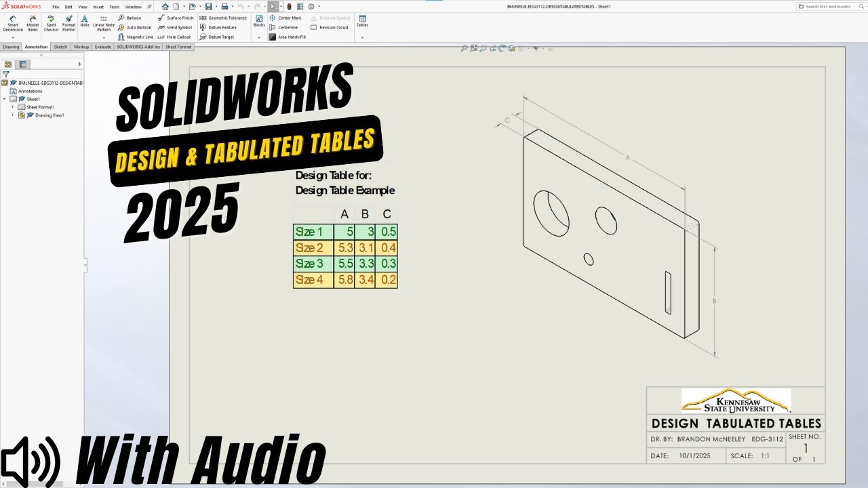Switch to the Sheet Format tab

pyautogui.click(x=178, y=47)
